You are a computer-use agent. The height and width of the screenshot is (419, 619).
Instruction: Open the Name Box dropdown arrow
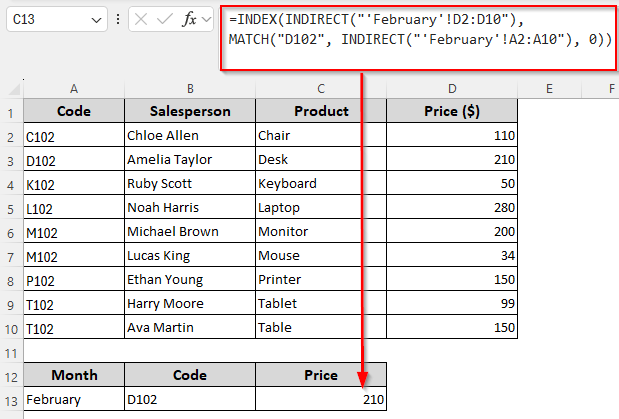pos(96,19)
